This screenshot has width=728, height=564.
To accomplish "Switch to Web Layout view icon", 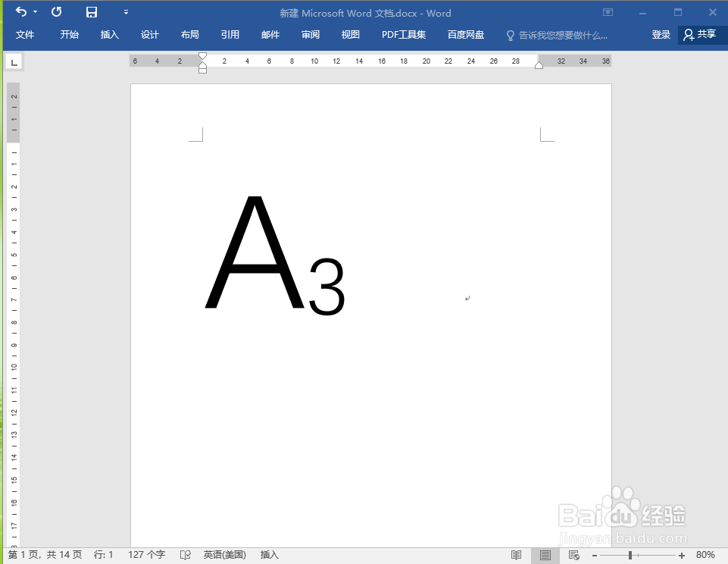I will [574, 555].
